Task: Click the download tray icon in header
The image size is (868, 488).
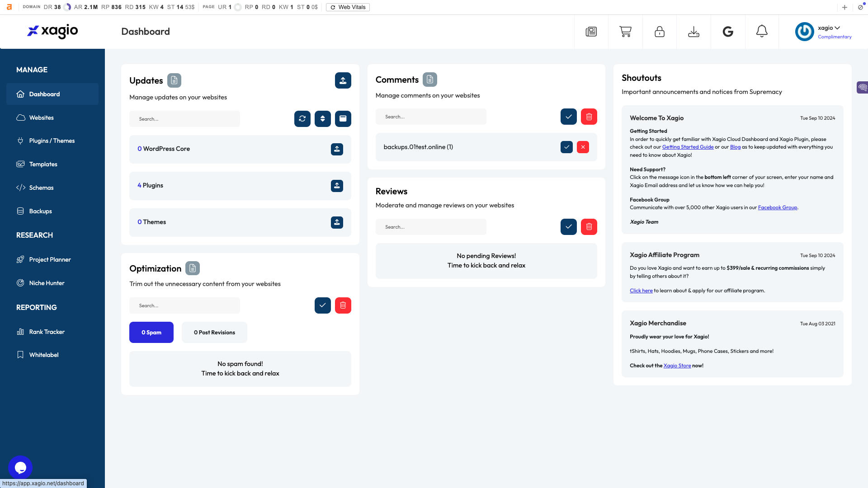Action: [693, 32]
